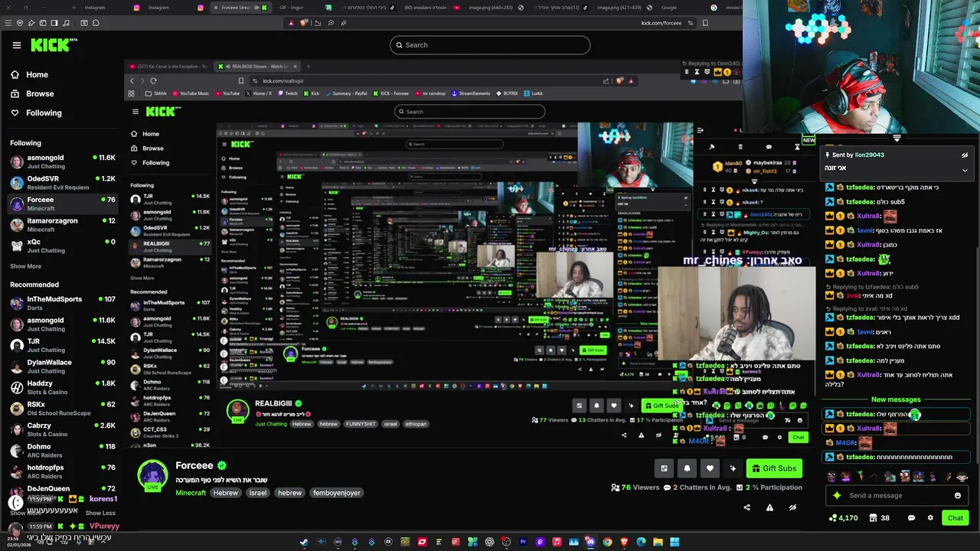Select the Forceee Minecraft sidebar entry

[x=61, y=204]
